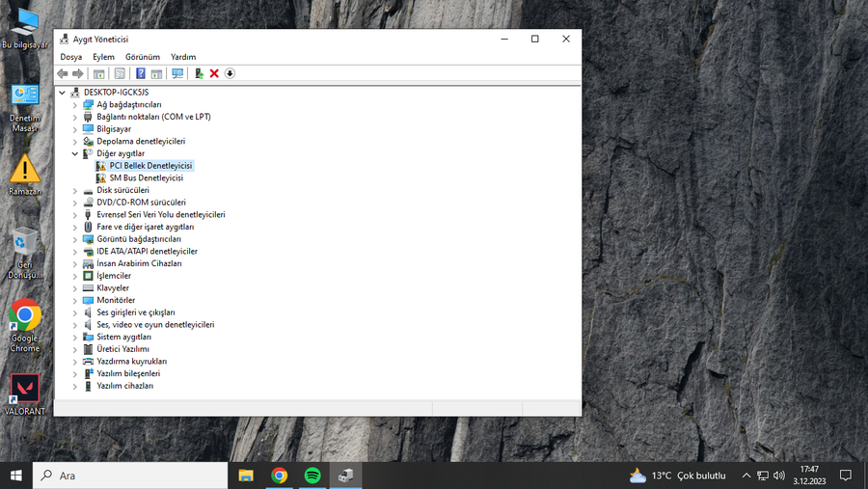Click the disable device down-arrow icon
The width and height of the screenshot is (868, 489).
point(230,73)
